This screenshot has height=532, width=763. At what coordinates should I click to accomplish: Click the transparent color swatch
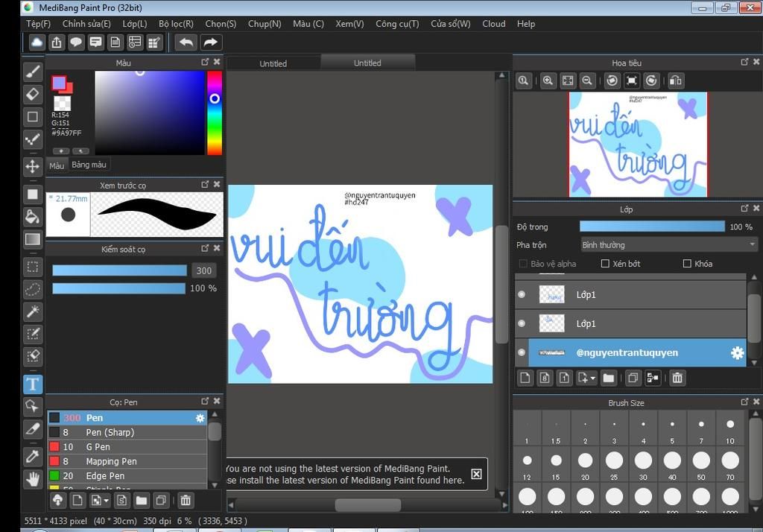click(62, 103)
